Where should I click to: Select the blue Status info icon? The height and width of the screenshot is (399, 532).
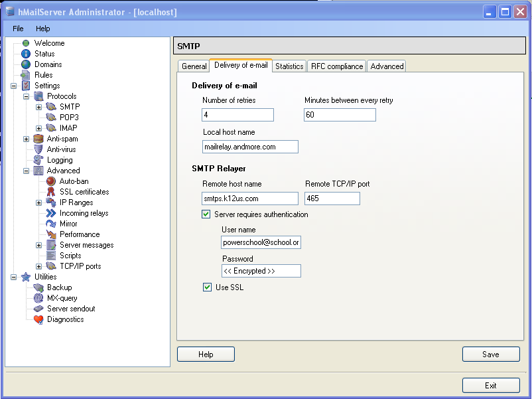[26, 54]
